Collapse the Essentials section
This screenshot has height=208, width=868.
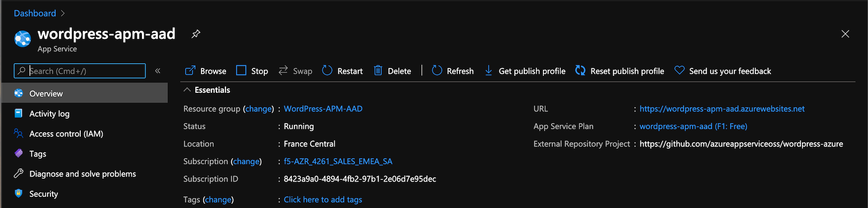187,90
